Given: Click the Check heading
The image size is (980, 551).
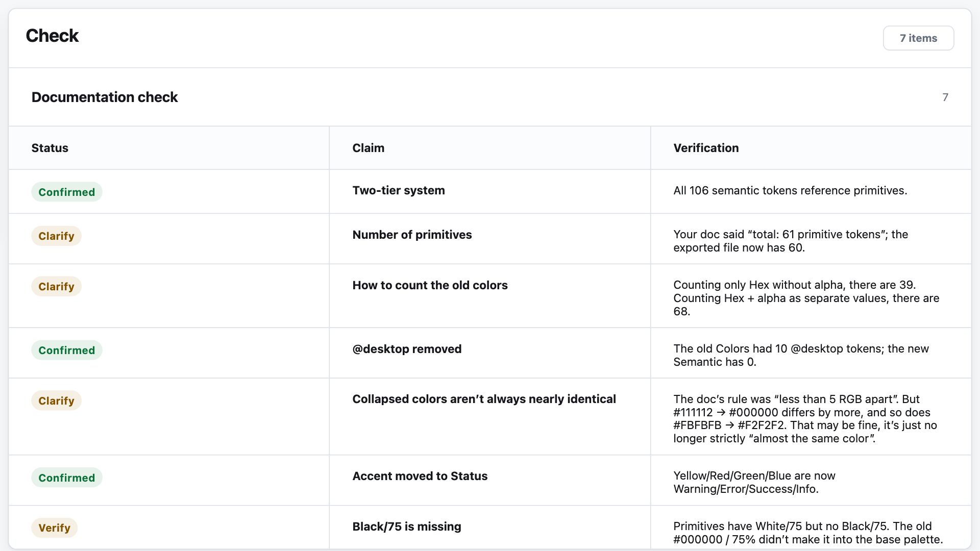Looking at the screenshot, I should coord(52,36).
